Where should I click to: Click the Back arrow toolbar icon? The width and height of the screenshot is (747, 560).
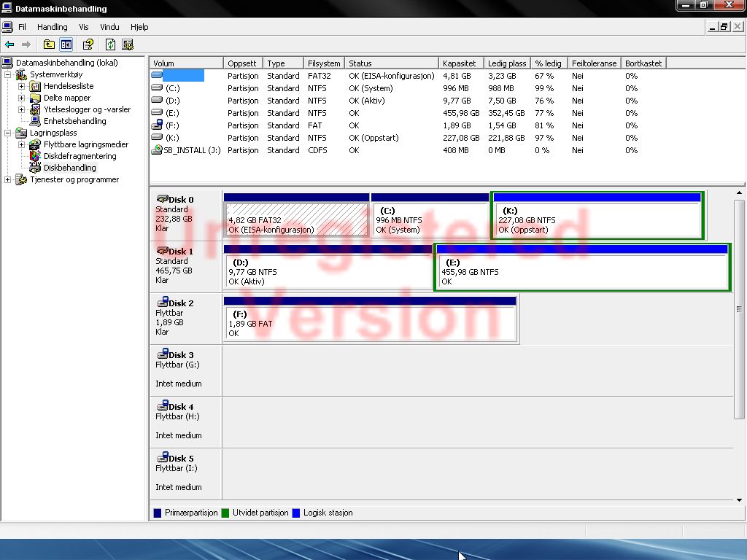9,44
